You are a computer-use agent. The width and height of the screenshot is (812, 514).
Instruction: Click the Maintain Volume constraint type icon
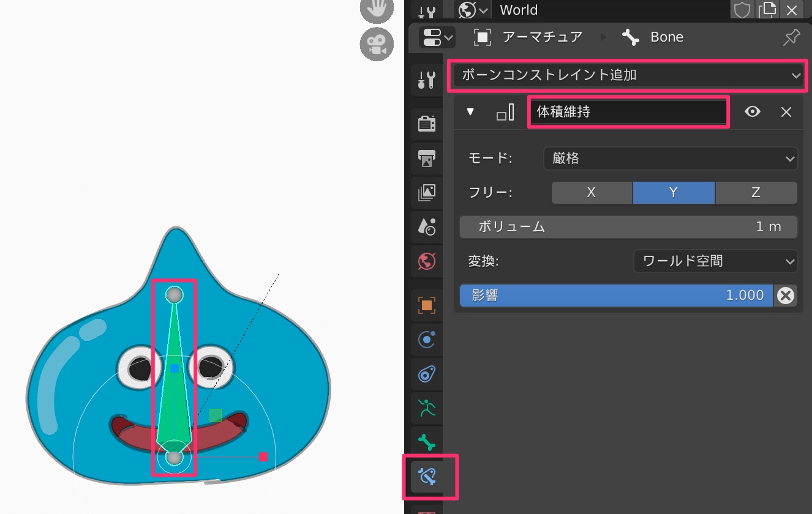505,112
